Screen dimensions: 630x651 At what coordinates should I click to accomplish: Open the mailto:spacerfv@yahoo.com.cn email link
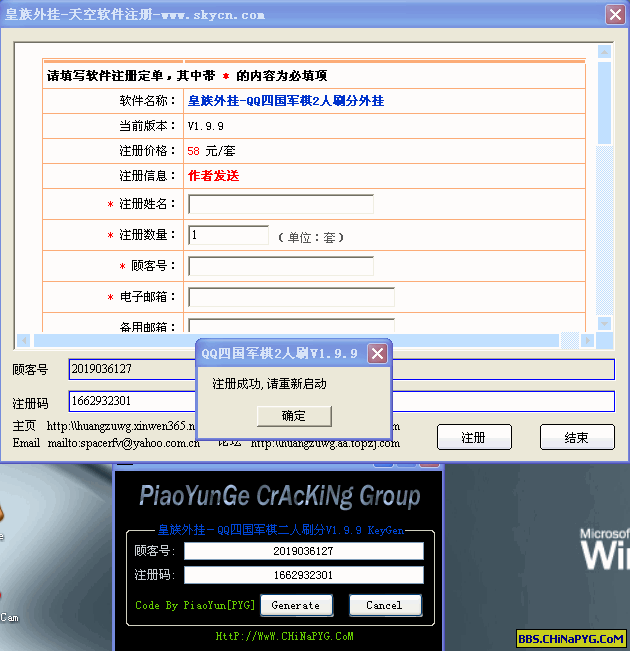tap(124, 443)
